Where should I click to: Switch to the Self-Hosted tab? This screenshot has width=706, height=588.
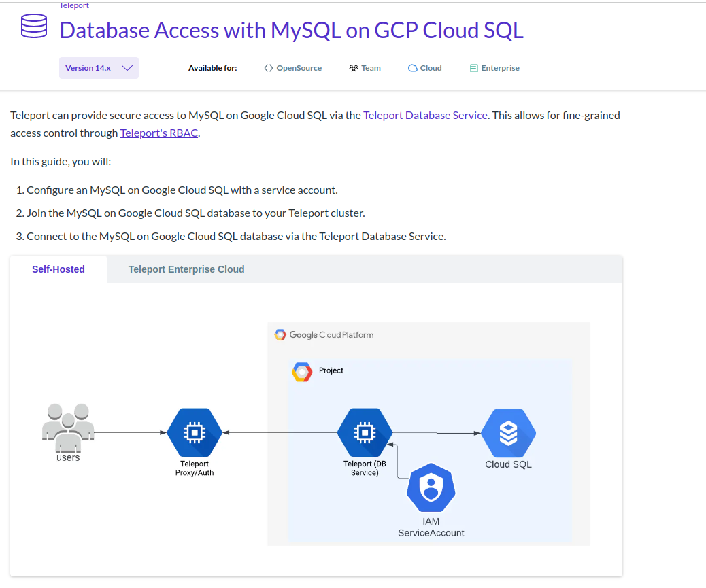[58, 269]
